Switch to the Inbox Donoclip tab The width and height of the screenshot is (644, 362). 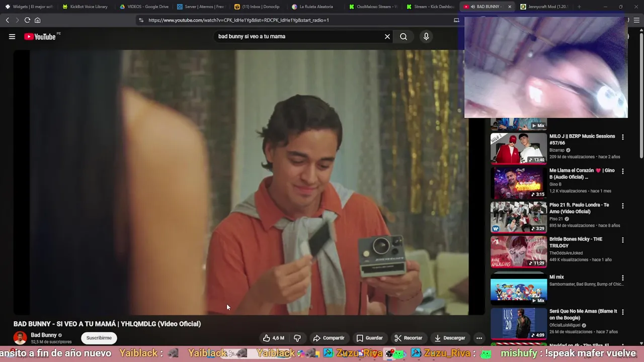pyautogui.click(x=258, y=7)
